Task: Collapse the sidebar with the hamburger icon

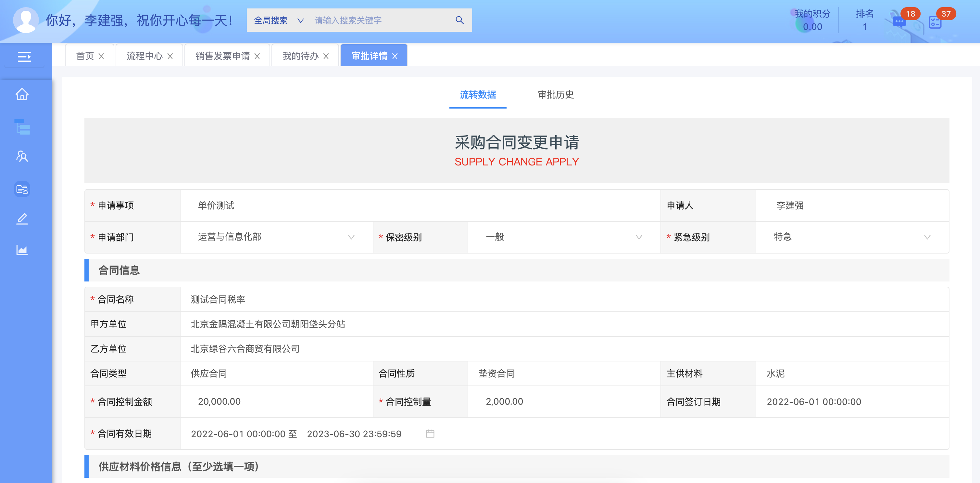Action: click(24, 57)
